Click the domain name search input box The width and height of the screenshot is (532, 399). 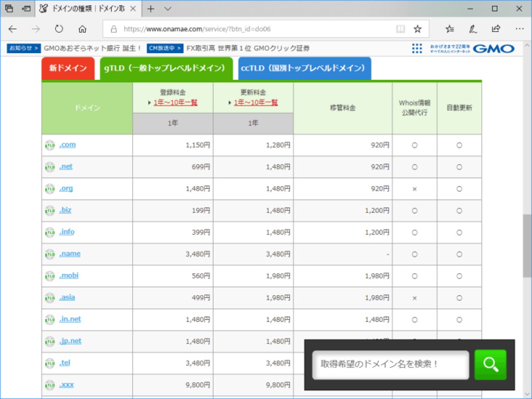pos(391,365)
